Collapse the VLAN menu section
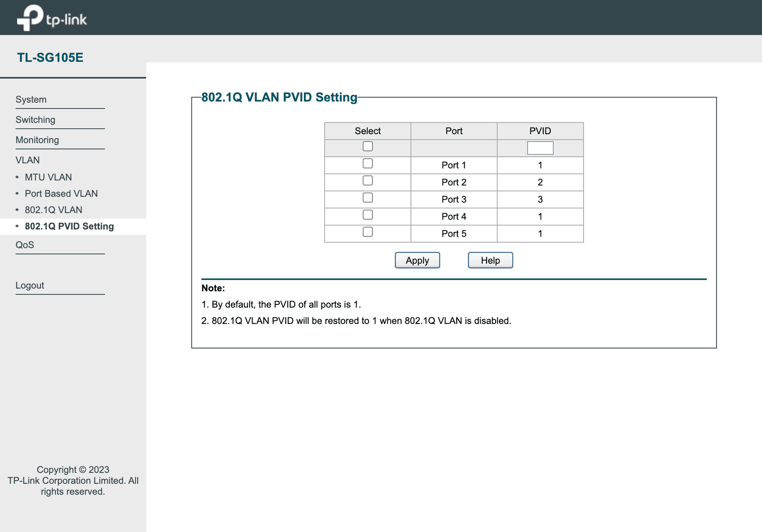The image size is (762, 532). point(28,160)
